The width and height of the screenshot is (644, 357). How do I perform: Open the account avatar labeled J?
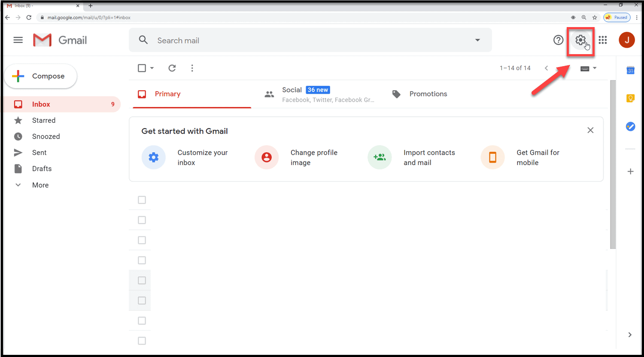[x=627, y=40]
